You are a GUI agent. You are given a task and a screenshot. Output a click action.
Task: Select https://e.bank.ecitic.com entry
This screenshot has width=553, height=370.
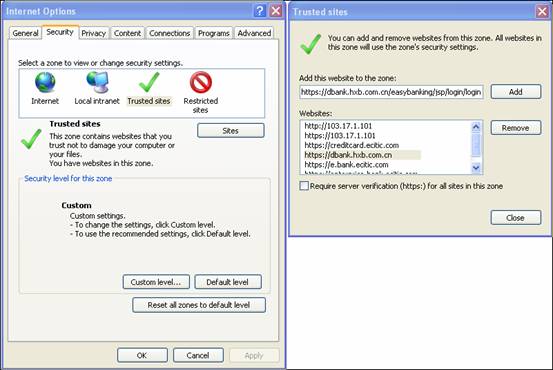[x=346, y=165]
